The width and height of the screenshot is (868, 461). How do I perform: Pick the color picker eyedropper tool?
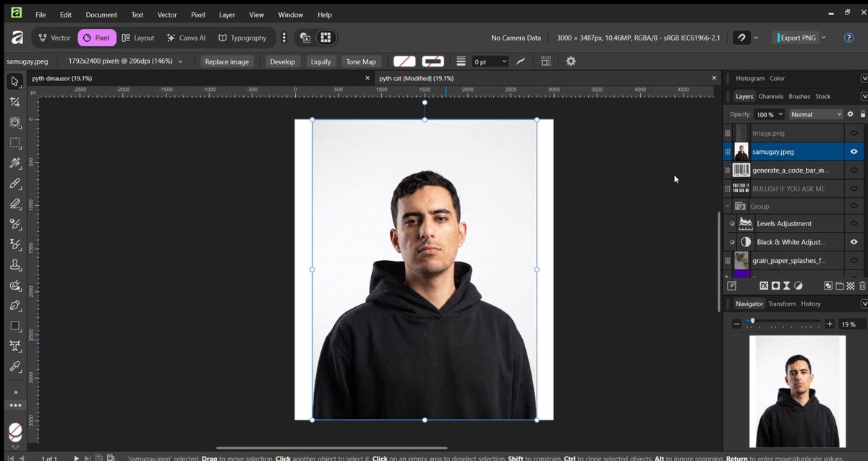(x=14, y=367)
